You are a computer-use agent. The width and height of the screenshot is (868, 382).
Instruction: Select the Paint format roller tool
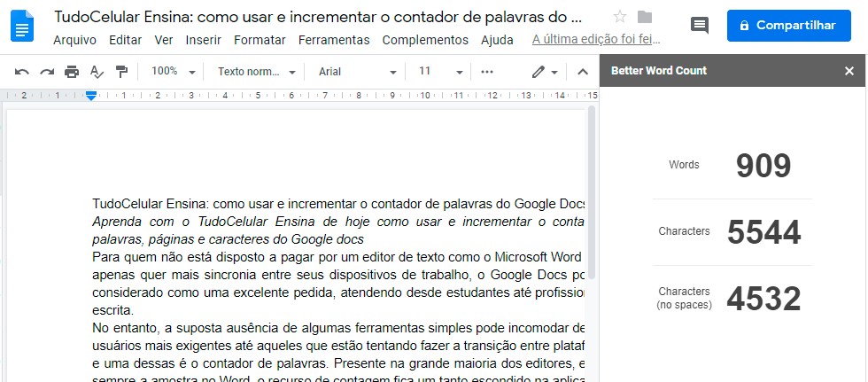pos(121,72)
